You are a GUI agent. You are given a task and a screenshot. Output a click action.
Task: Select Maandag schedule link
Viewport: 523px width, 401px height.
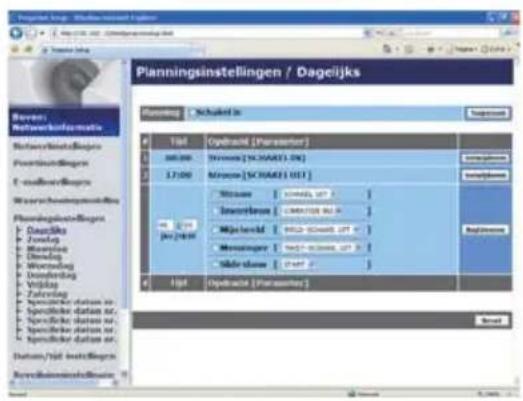pos(47,249)
